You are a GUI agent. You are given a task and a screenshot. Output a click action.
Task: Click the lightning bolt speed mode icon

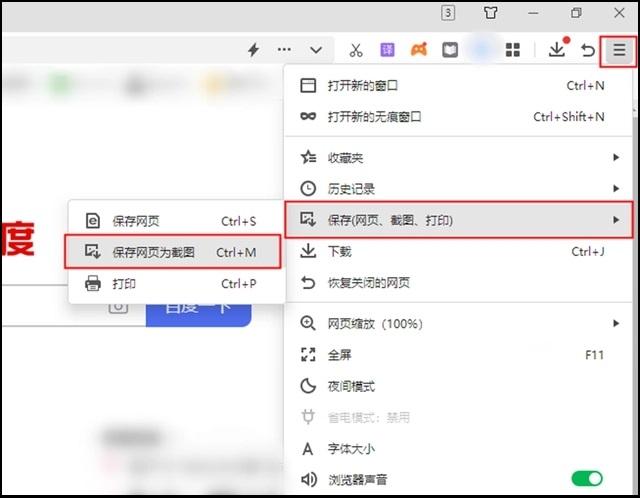253,50
